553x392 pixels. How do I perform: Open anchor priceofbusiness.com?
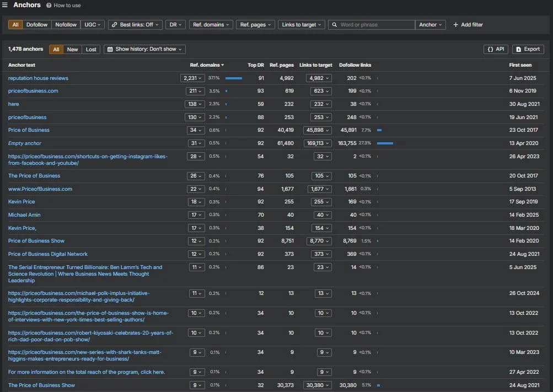tap(33, 91)
